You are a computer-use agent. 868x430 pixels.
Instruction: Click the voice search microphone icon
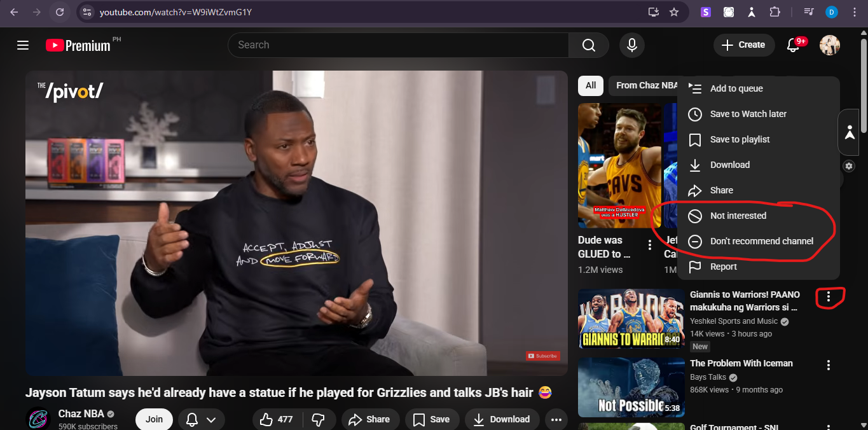631,45
